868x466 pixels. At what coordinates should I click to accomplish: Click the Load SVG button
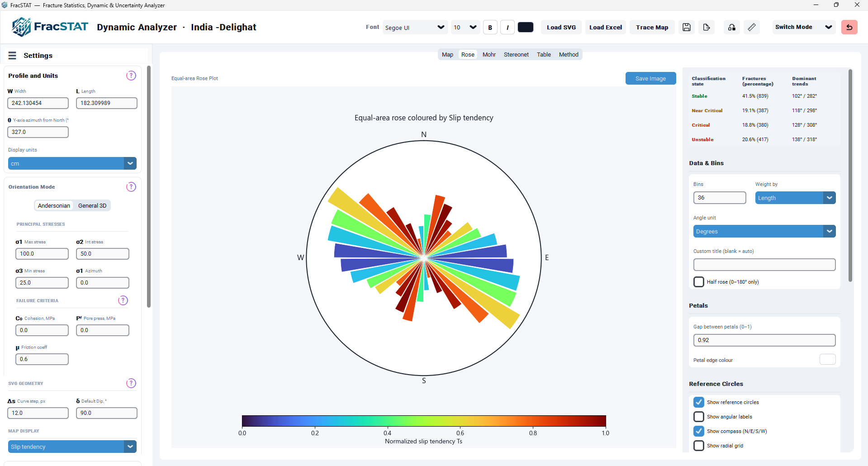[561, 27]
